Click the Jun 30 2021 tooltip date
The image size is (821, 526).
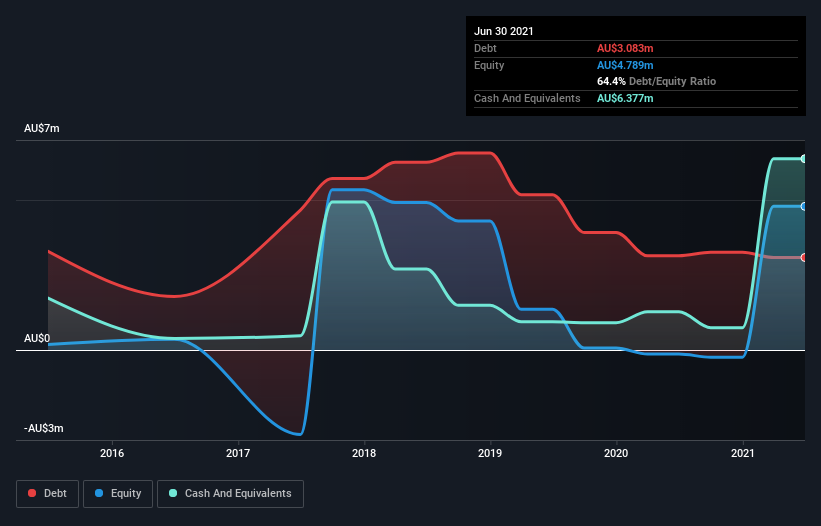coord(504,31)
